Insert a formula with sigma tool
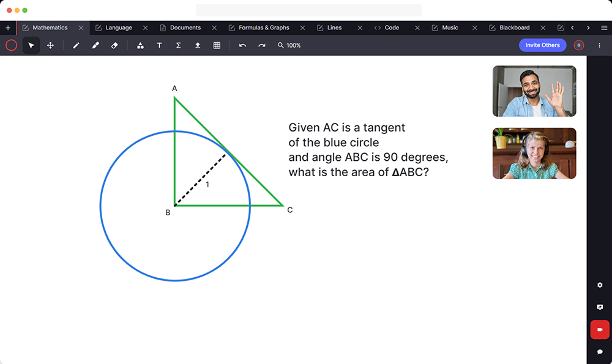Screen dimensions: 612x364 click(x=178, y=45)
